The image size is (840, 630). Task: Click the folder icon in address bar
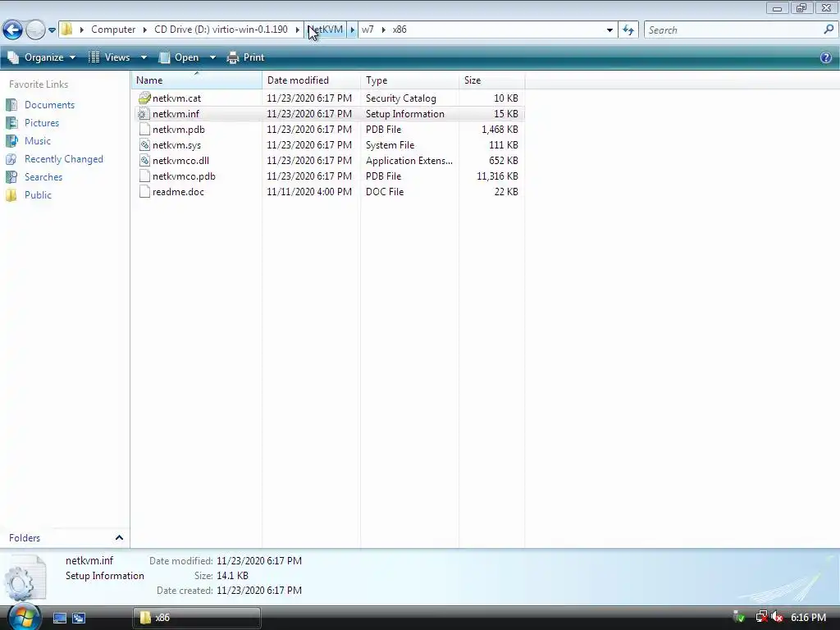click(66, 29)
